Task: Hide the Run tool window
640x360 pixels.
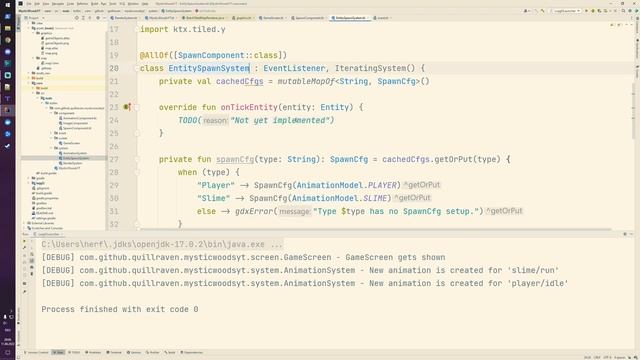Action: (631, 234)
